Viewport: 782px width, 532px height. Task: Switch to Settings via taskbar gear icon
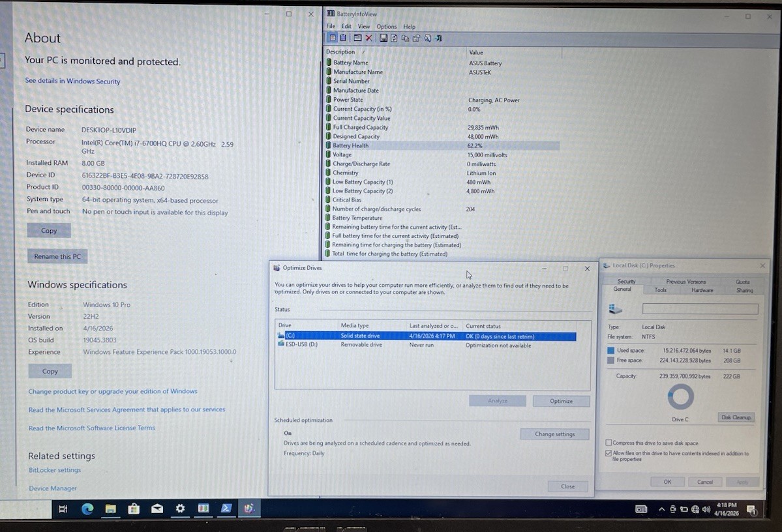(x=180, y=509)
